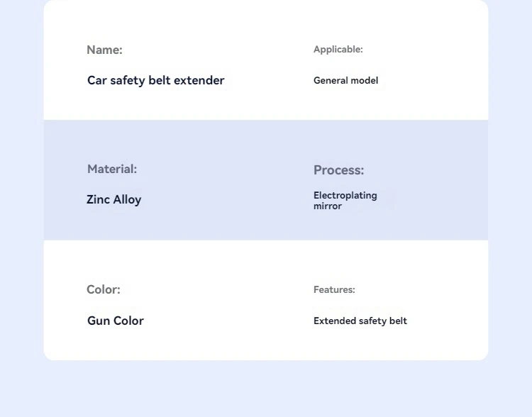Click the word 'Alloy' under Material
This screenshot has width=532, height=417.
pyautogui.click(x=127, y=200)
